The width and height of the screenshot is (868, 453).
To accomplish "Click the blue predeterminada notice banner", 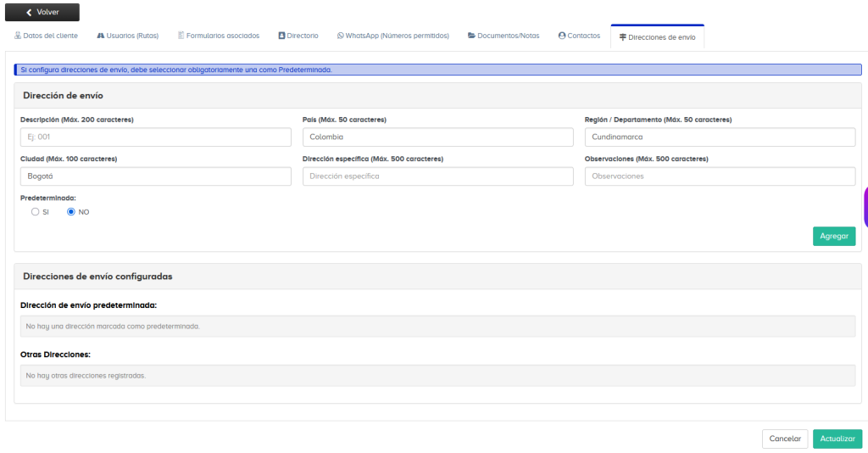I will pos(438,70).
